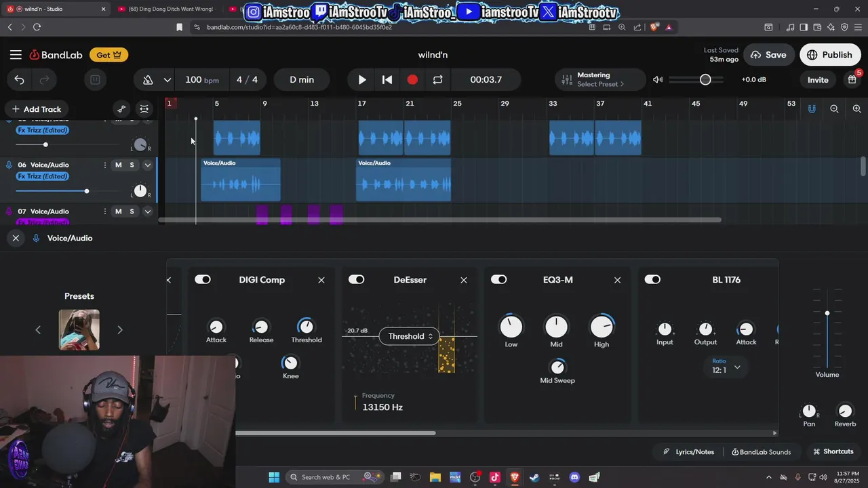
Task: Open the BandLab Sounds panel
Action: [761, 451]
